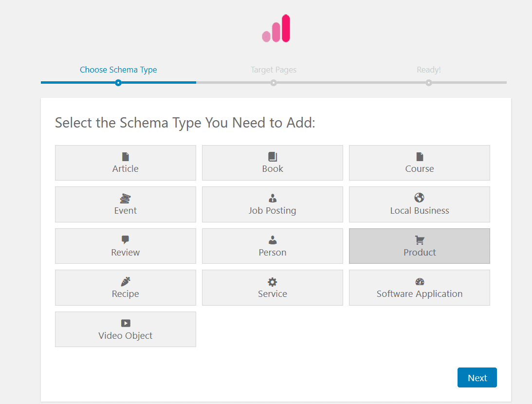The image size is (532, 404).
Task: Select the Video Object play icon
Action: point(126,323)
